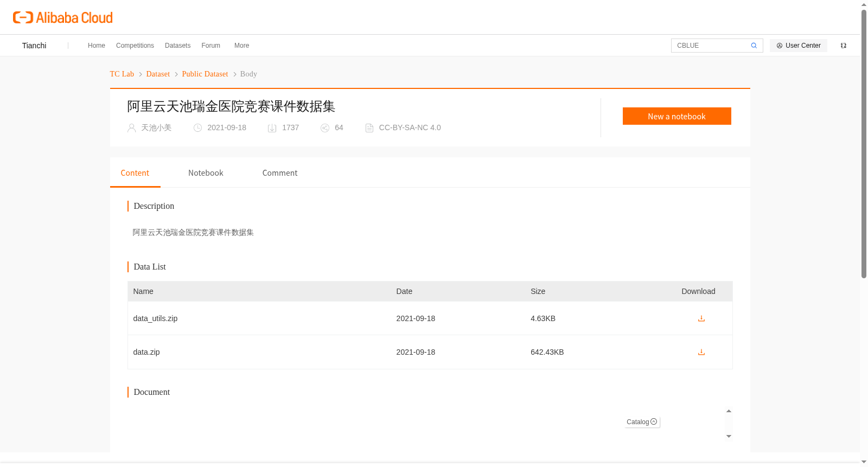Switch to the Comment tab
This screenshot has width=868, height=467.
tap(280, 173)
